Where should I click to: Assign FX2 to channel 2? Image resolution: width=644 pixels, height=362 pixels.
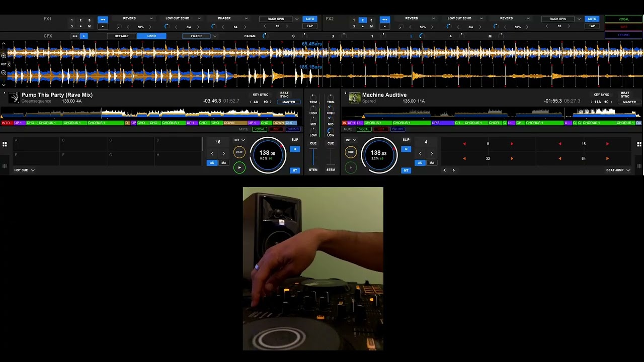point(363,21)
